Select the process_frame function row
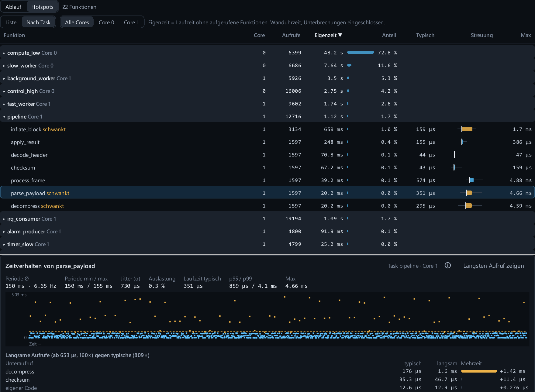 coord(267,181)
